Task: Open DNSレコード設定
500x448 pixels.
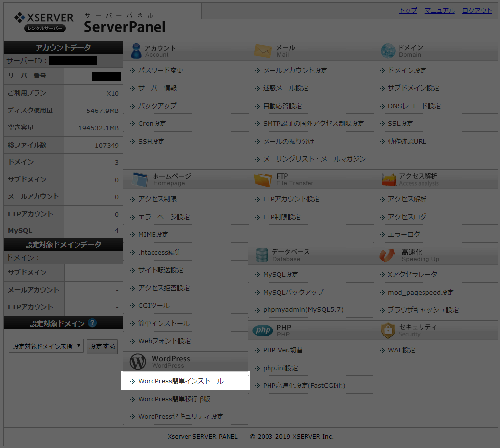Action: coord(414,106)
